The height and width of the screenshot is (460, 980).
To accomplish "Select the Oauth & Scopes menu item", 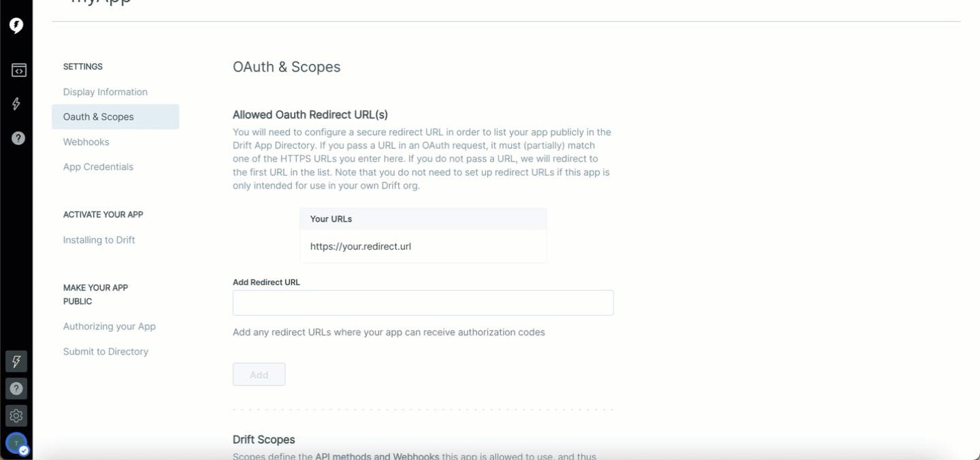I will (116, 116).
